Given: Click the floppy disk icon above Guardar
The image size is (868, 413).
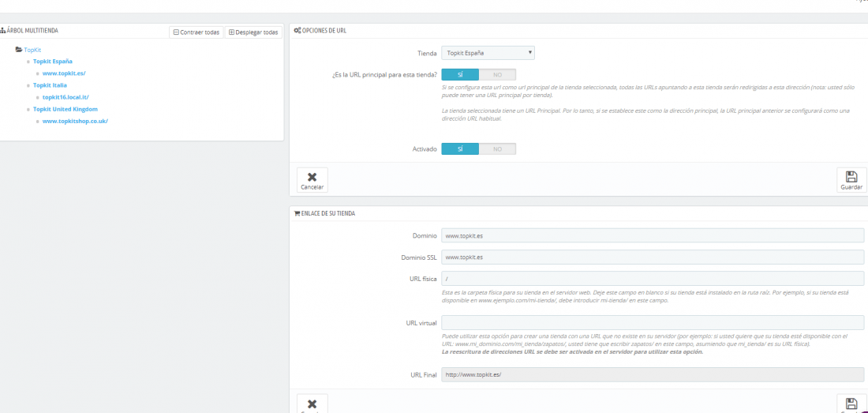Looking at the screenshot, I should click(x=851, y=177).
